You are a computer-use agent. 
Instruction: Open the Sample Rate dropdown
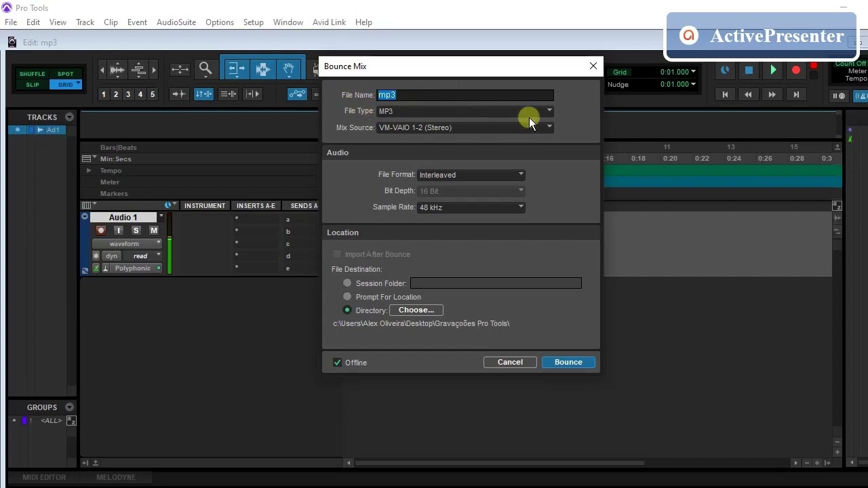(x=471, y=207)
